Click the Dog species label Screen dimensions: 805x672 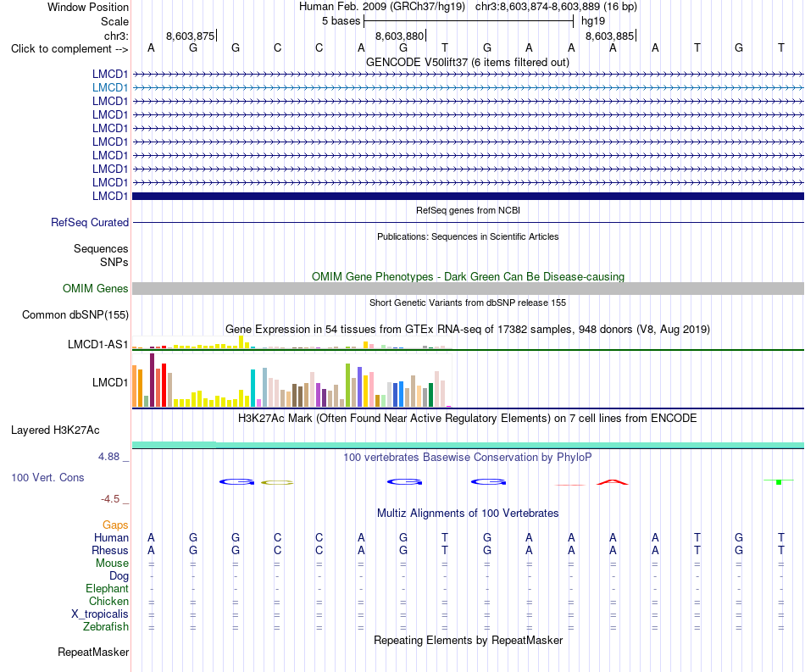[x=119, y=576]
